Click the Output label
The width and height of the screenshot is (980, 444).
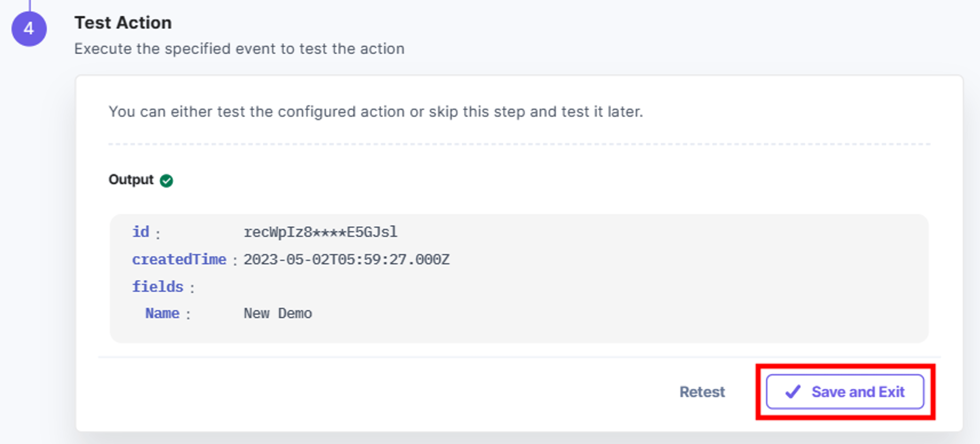pos(131,179)
